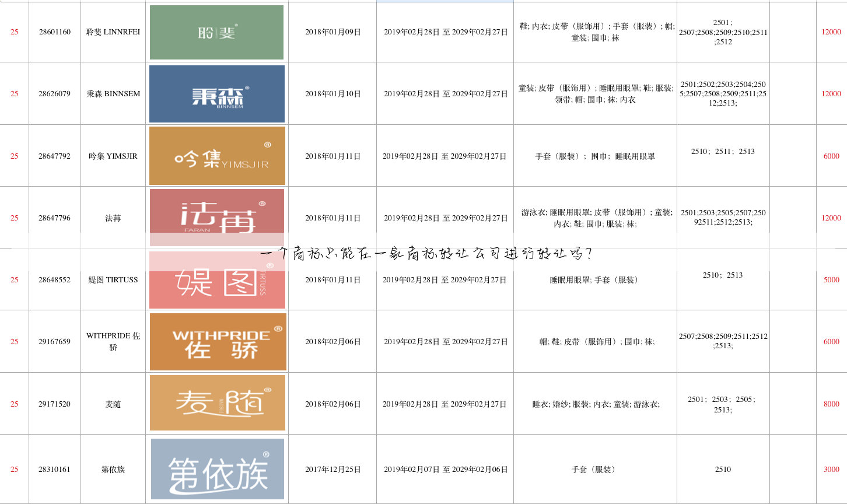Click registration number 28601160

click(54, 32)
